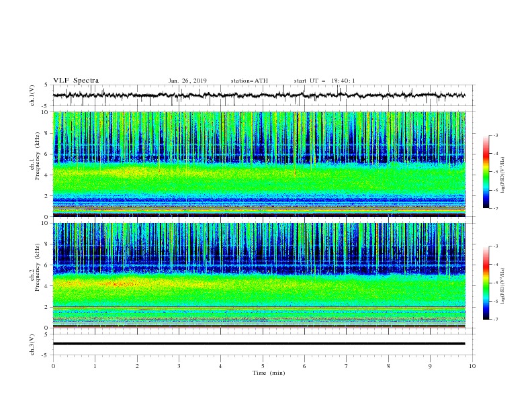Click time axis tick label "10"

472,366
